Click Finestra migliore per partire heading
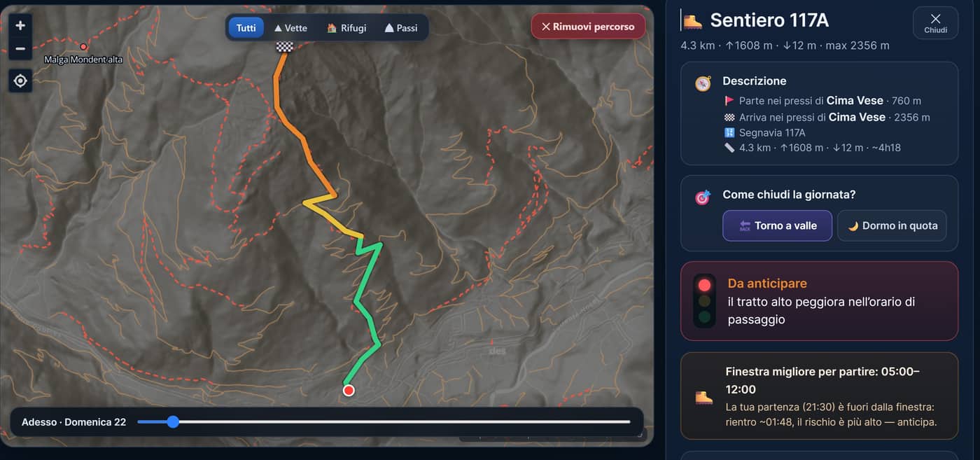 tap(822, 380)
